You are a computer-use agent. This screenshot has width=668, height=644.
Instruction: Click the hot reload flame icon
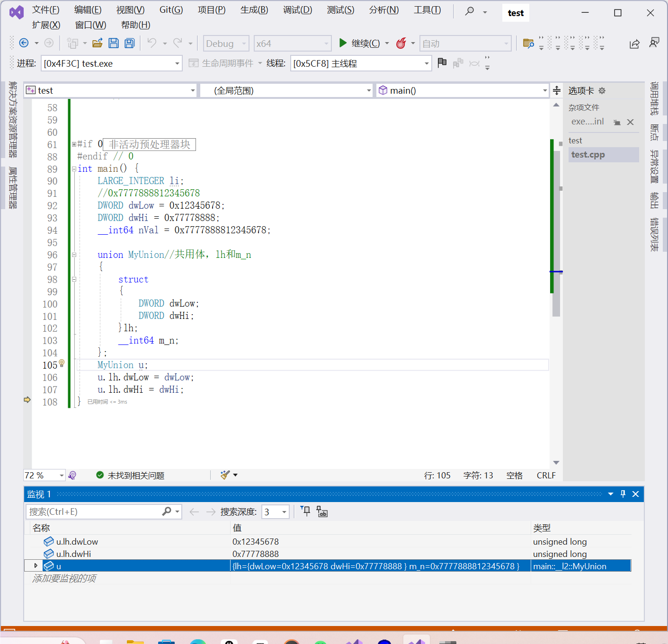(401, 43)
